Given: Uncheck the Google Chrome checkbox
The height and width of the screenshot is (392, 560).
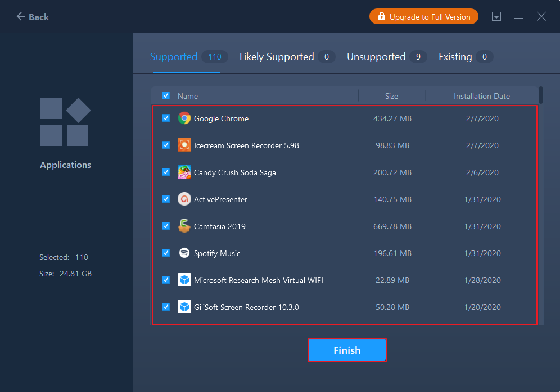Looking at the screenshot, I should tap(166, 118).
